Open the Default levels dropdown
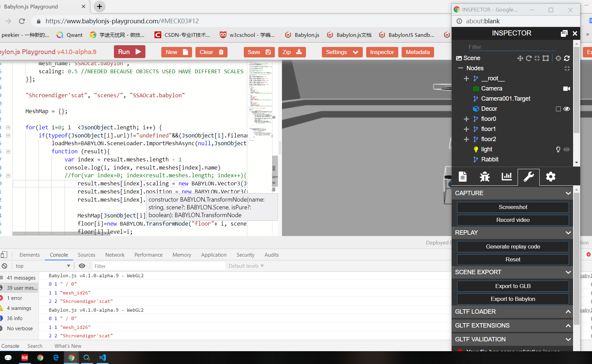Screen dimensions: 592x364 pyautogui.click(x=246, y=266)
